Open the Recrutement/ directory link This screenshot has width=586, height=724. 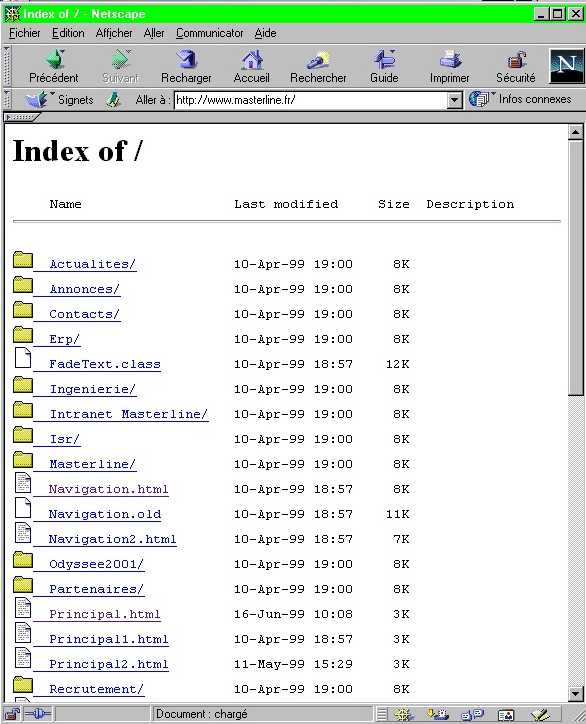[x=96, y=689]
